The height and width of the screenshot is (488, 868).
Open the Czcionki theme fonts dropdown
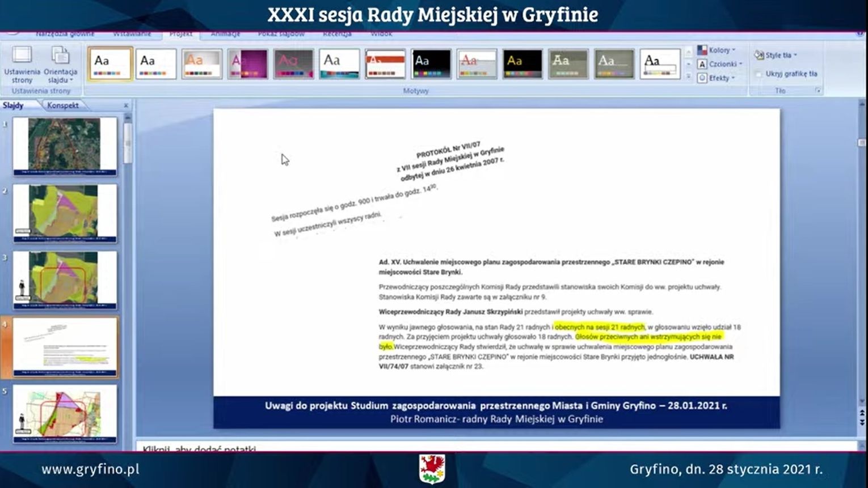coord(720,64)
